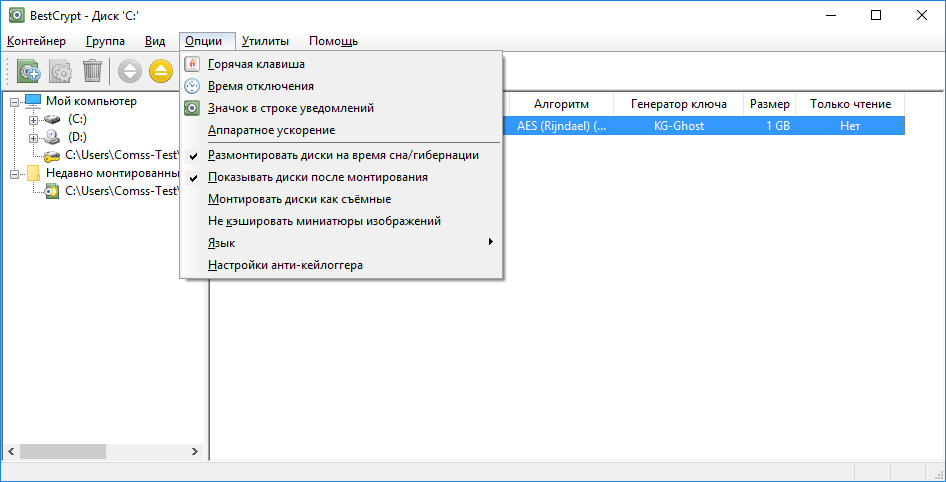Click the tree panel scroll left arrow
The image size is (946, 482).
10,451
